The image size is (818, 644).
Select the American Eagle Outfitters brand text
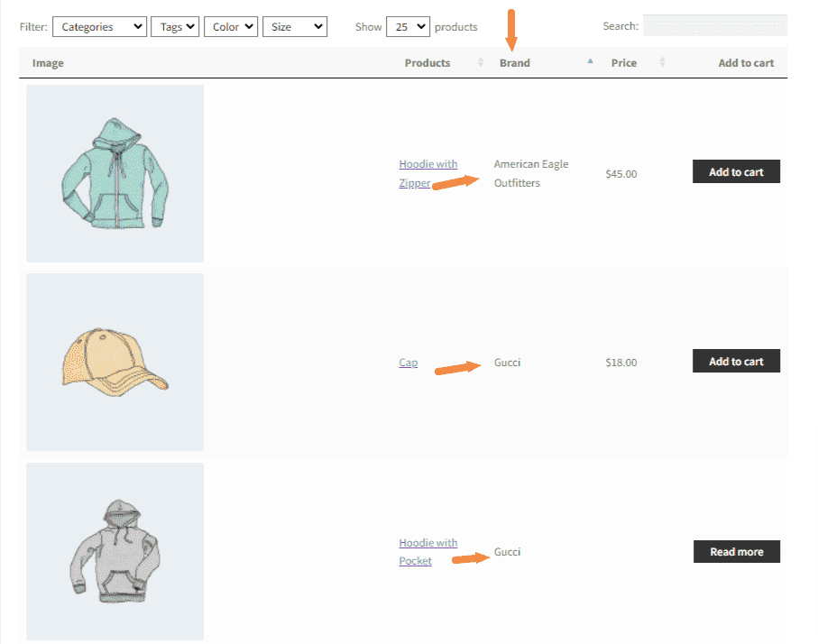point(531,173)
